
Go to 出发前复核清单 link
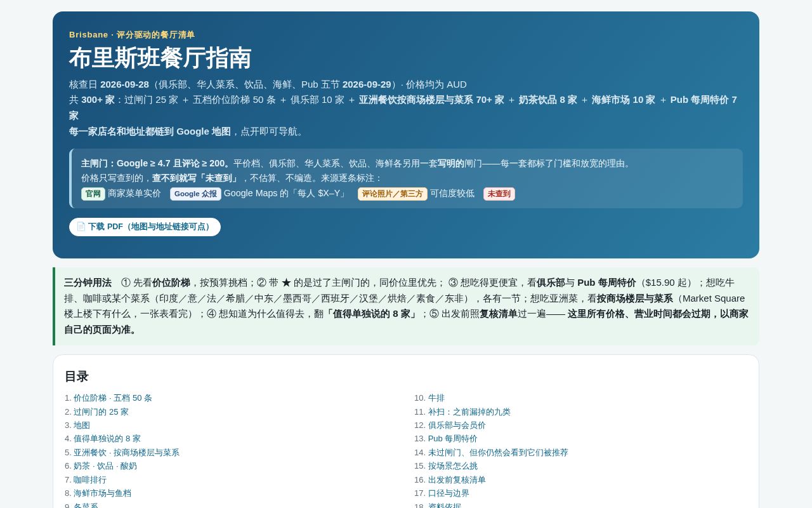tap(457, 480)
